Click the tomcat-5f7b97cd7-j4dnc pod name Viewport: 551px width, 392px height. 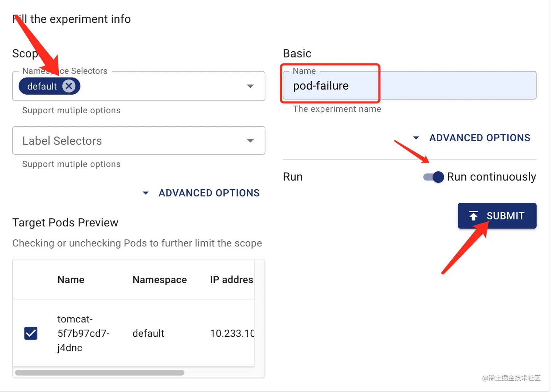click(83, 333)
